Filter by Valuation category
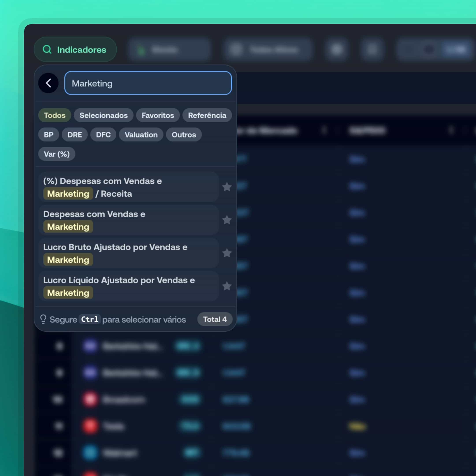Viewport: 476px width, 476px height. coord(141,134)
